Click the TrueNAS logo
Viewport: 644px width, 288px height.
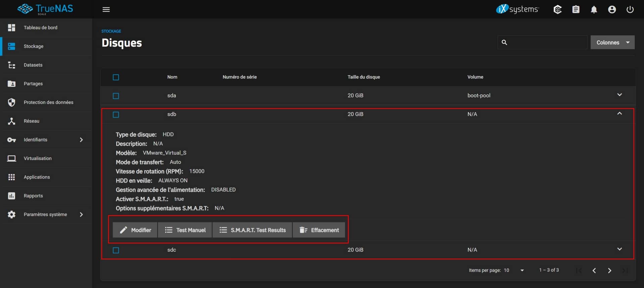pyautogui.click(x=45, y=9)
